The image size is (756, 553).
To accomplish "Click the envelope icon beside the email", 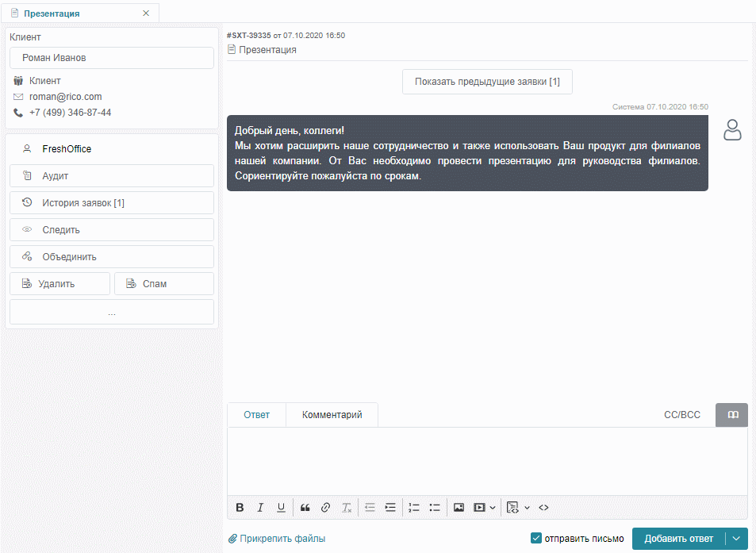I will (x=18, y=97).
